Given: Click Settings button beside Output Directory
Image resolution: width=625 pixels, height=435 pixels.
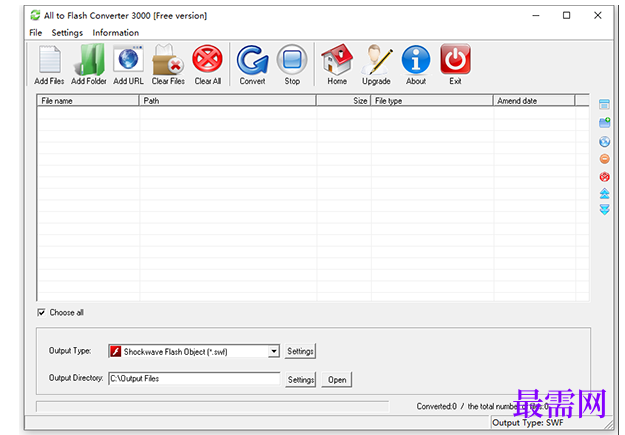Looking at the screenshot, I should click(300, 380).
